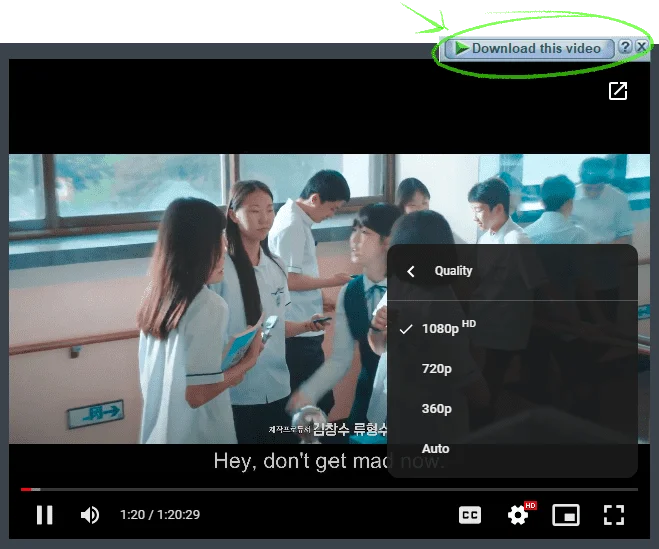This screenshot has height=549, width=659.
Task: Select 720p quality
Action: 512,369
